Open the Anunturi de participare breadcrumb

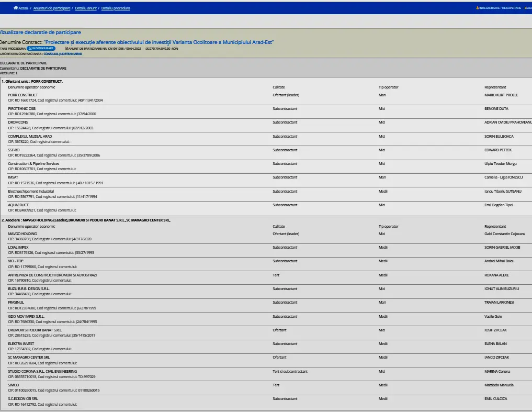pyautogui.click(x=52, y=8)
